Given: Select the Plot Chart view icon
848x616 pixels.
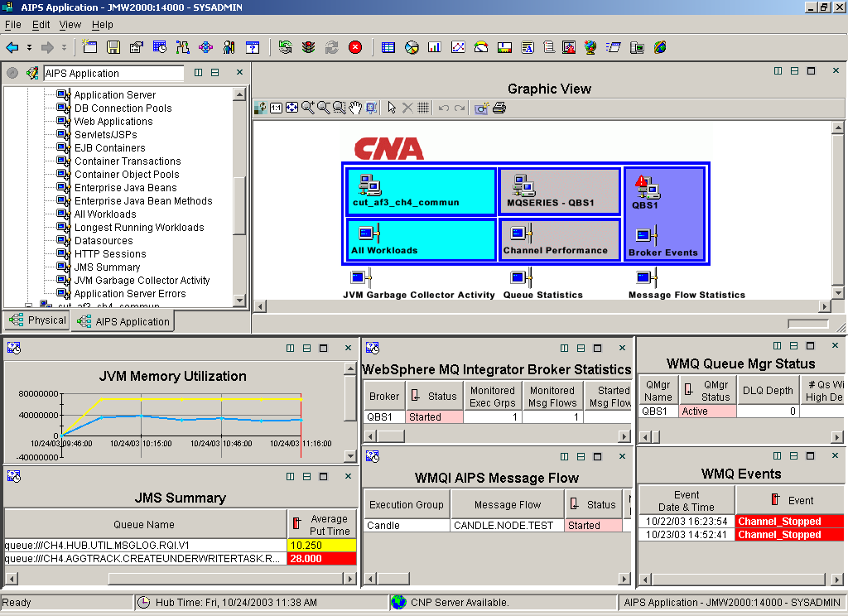Looking at the screenshot, I should tap(458, 47).
